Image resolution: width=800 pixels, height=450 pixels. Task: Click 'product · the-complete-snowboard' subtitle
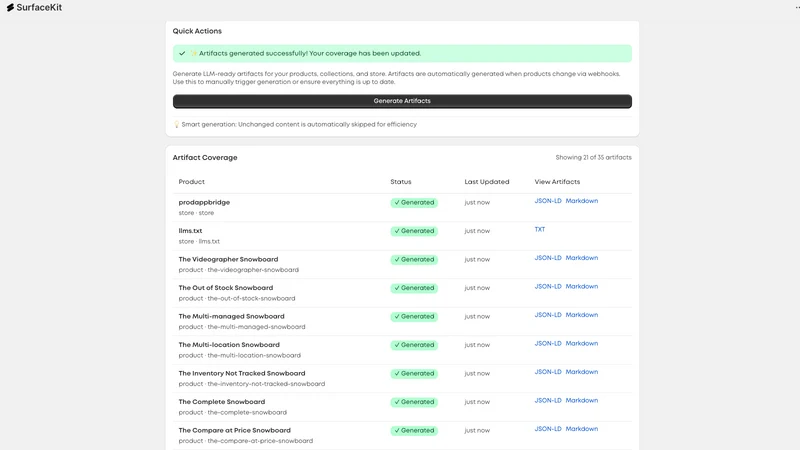click(233, 413)
